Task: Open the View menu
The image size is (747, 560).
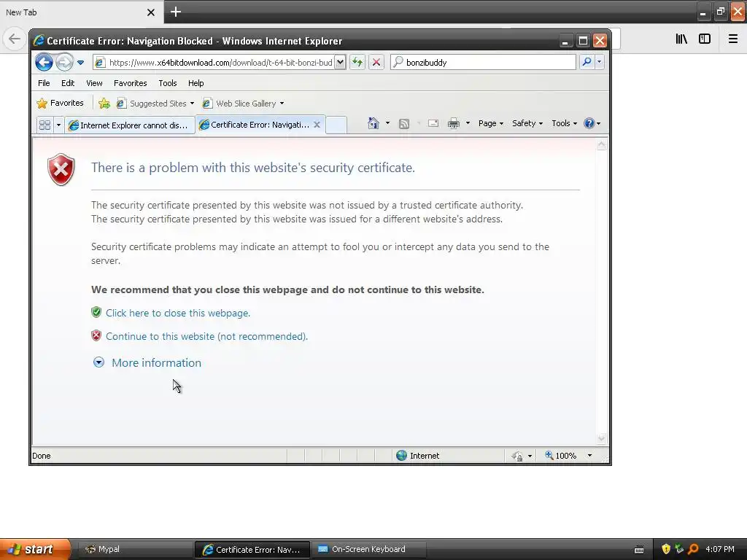Action: [x=94, y=83]
